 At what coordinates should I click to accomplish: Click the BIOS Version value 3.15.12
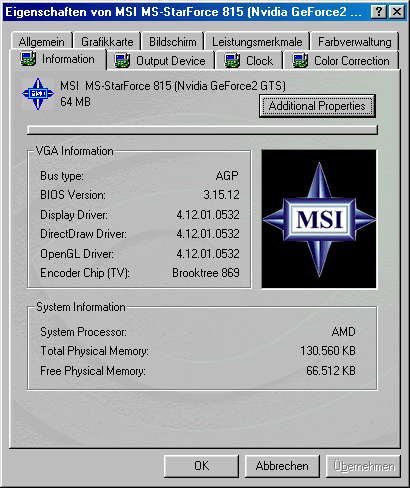point(221,195)
